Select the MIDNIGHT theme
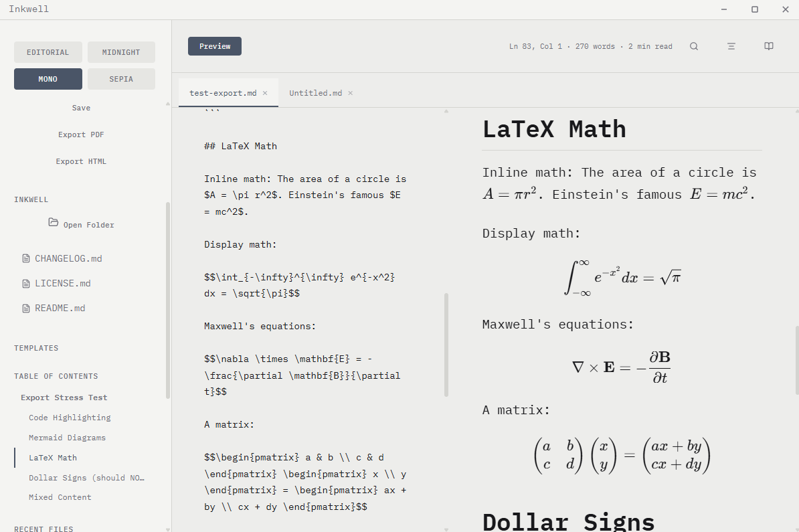The width and height of the screenshot is (799, 532). click(121, 52)
